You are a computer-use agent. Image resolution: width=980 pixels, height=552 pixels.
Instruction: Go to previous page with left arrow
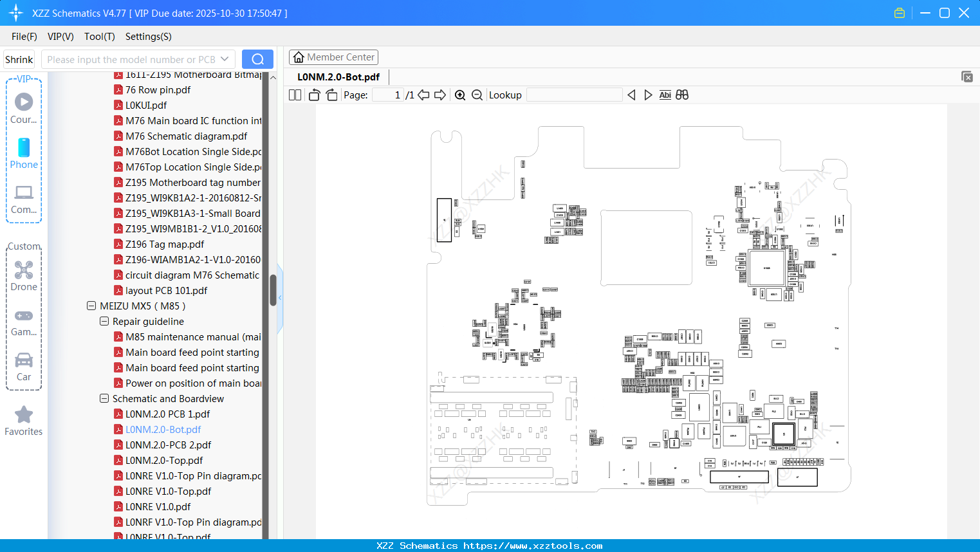[423, 95]
